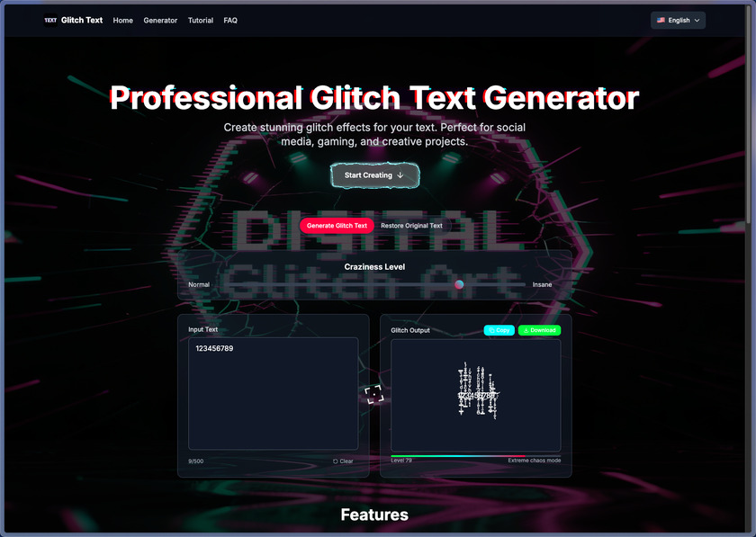Viewport: 756px width, 537px height.
Task: Click the 'Extreme chaos mode' label
Action: pyautogui.click(x=535, y=461)
